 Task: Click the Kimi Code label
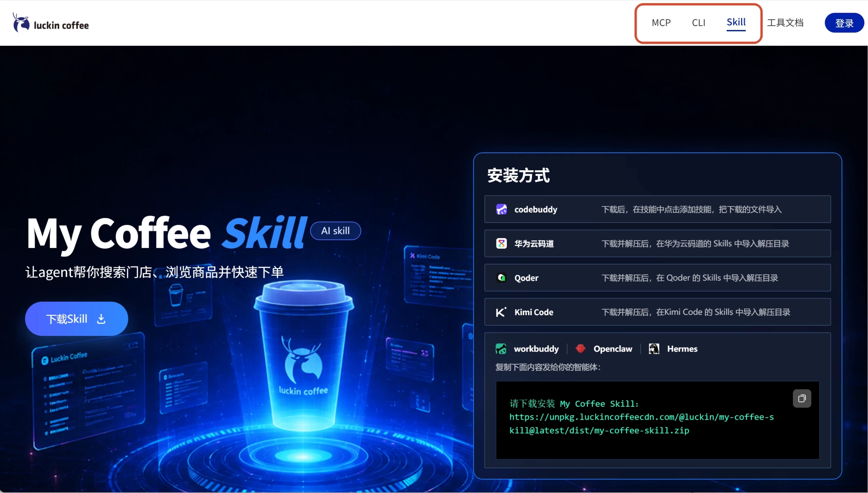534,312
